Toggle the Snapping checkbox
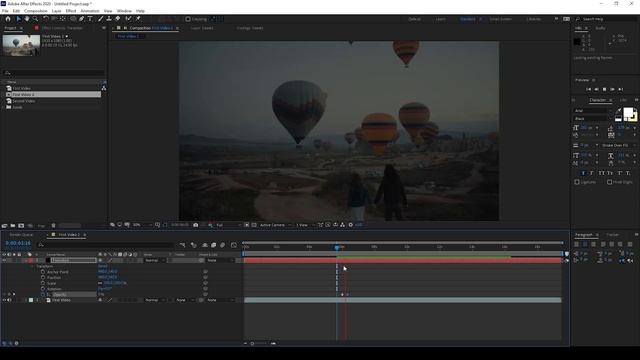 pyautogui.click(x=188, y=19)
